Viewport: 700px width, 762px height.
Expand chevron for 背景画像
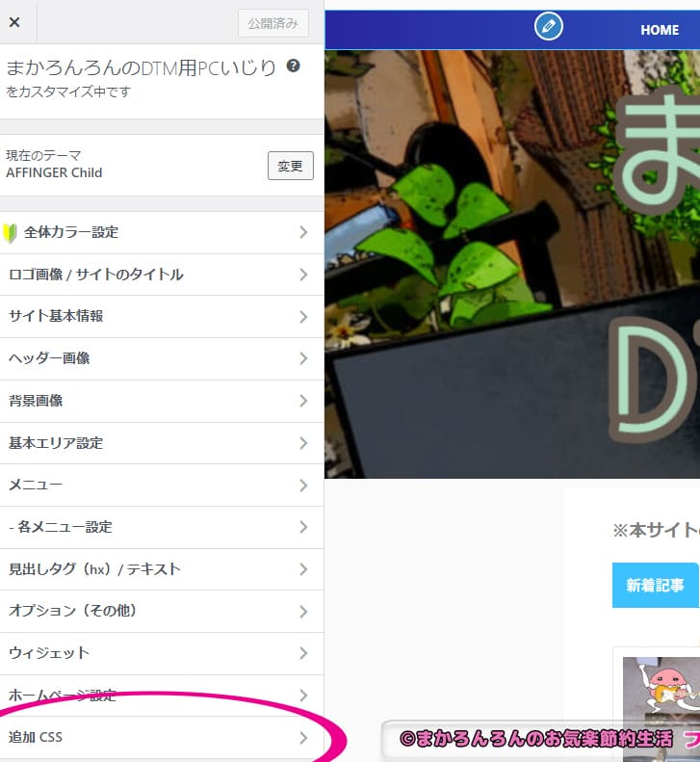click(303, 401)
